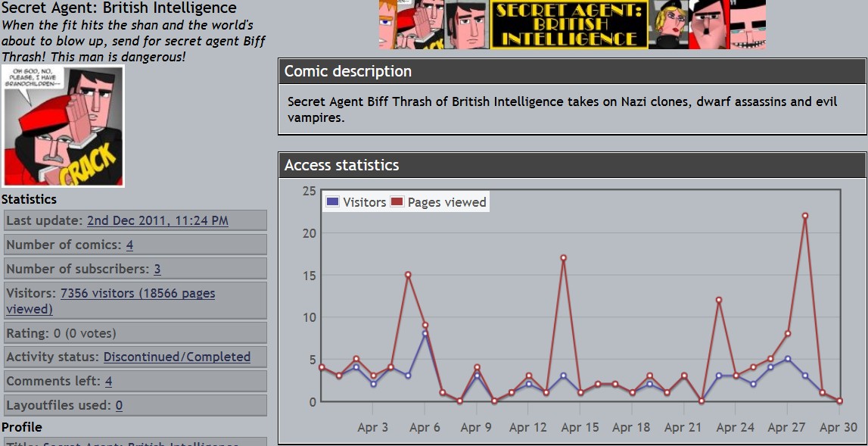The height and width of the screenshot is (446, 868).
Task: Toggle the Visitors legend blue swatch
Action: pyautogui.click(x=332, y=202)
